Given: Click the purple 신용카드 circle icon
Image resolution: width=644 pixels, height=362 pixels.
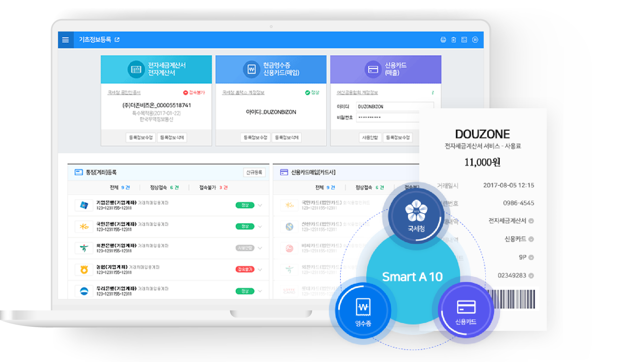Looking at the screenshot, I should point(466,310).
